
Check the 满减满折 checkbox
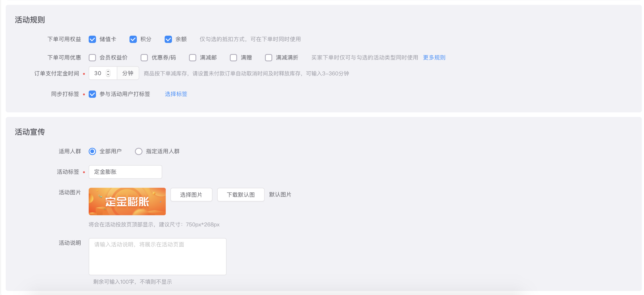pyautogui.click(x=268, y=58)
